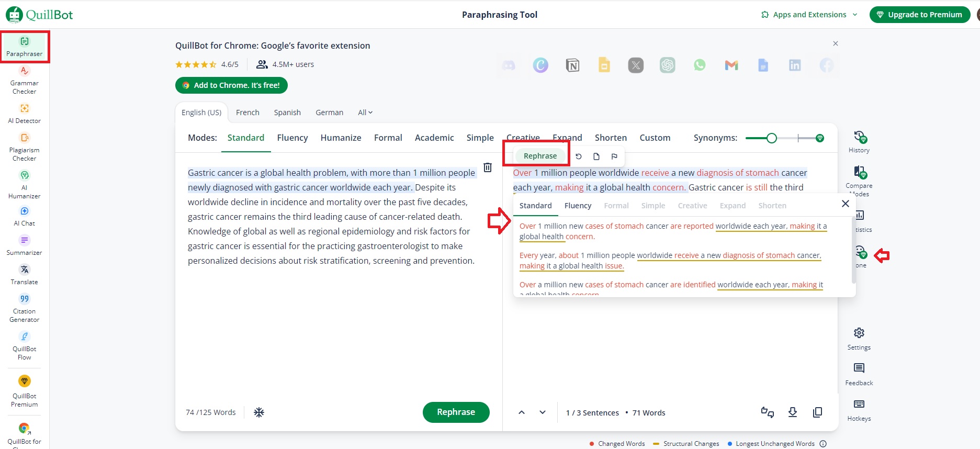Choose Fluency tab in suggestions popup
Screen dimensions: 980x449
click(x=578, y=206)
